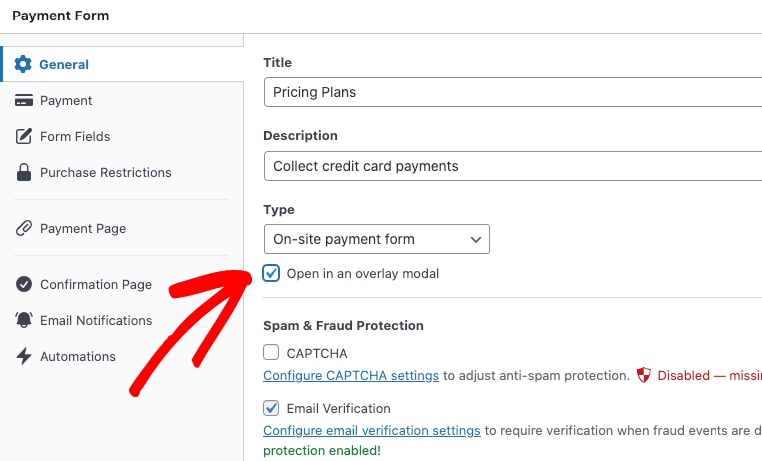Screen dimensions: 762x461
Task: Focus the Description input field
Action: pos(512,166)
